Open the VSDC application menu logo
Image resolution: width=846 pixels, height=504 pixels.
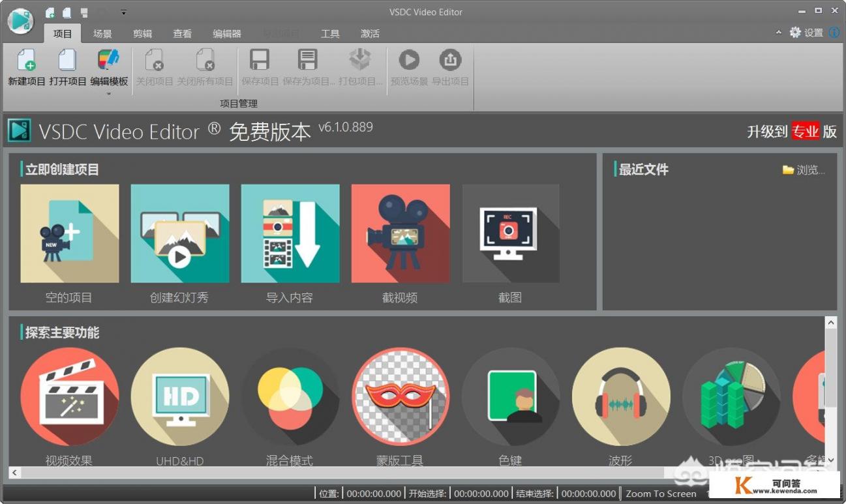(20, 22)
